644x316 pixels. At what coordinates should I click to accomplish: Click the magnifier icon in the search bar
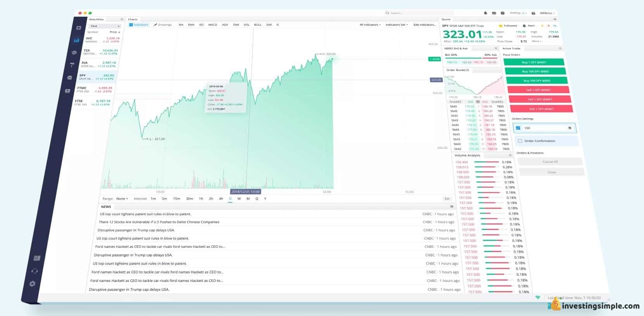pyautogui.click(x=387, y=13)
